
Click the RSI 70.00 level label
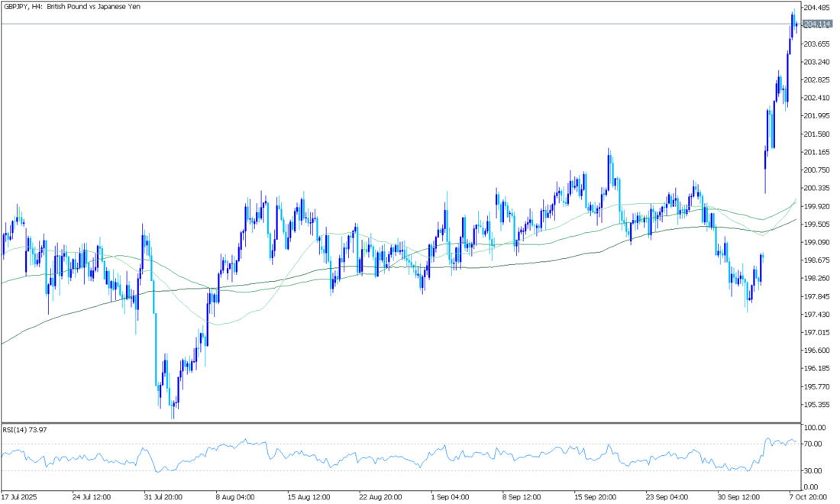point(813,444)
